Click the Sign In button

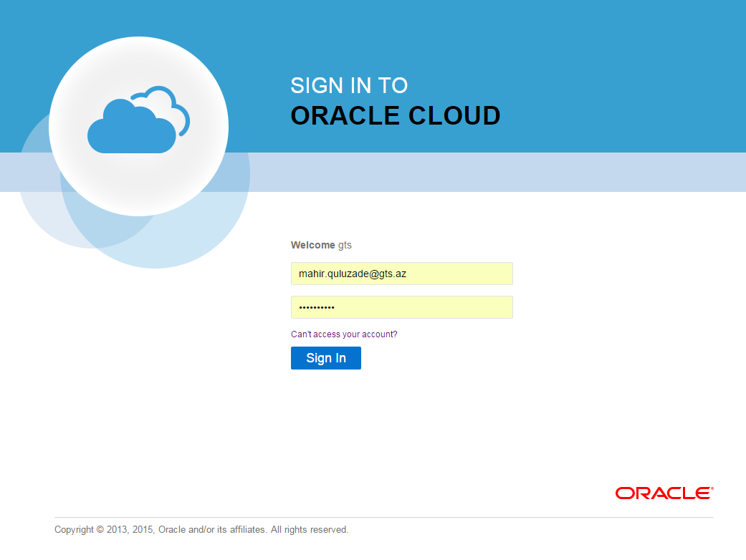coord(325,358)
